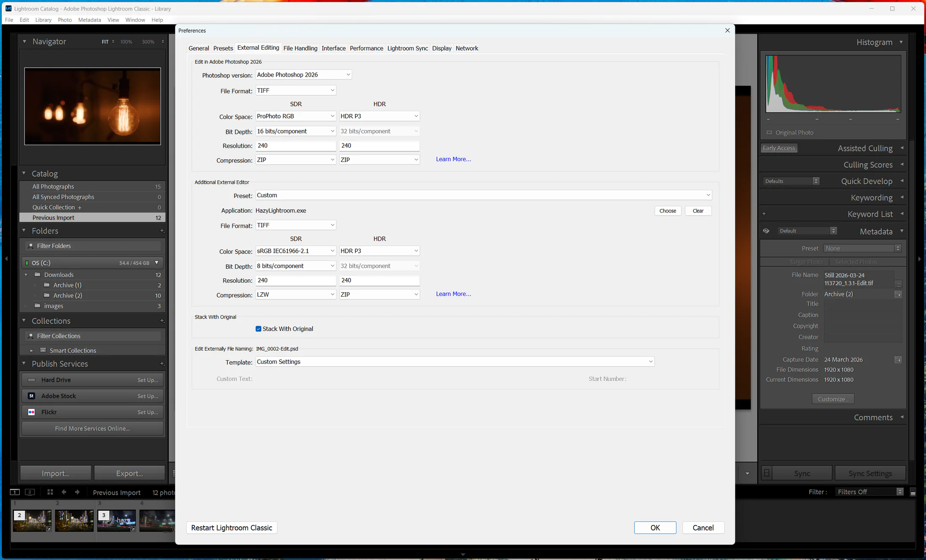Collapse the Catalog panel triangle
Viewport: 926px width, 560px height.
pos(24,173)
